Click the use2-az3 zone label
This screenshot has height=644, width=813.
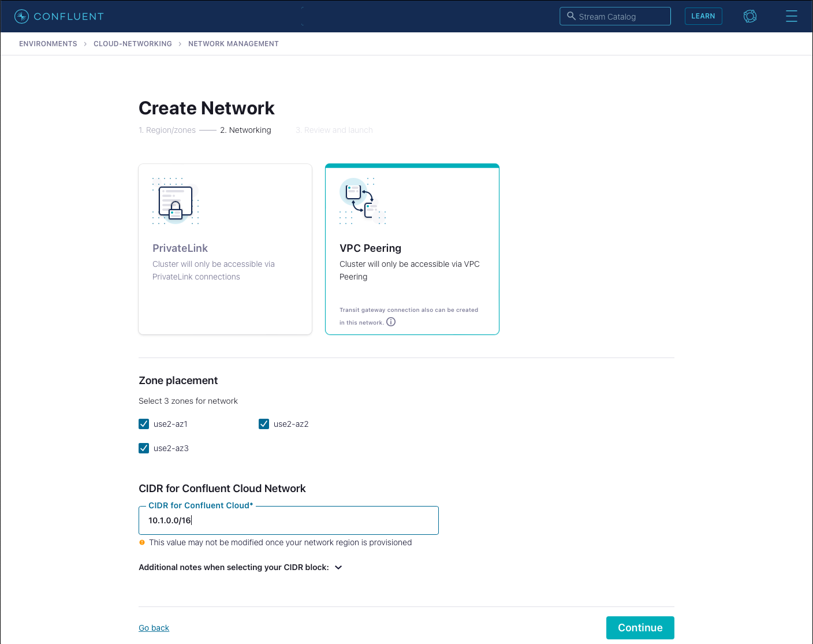[171, 448]
